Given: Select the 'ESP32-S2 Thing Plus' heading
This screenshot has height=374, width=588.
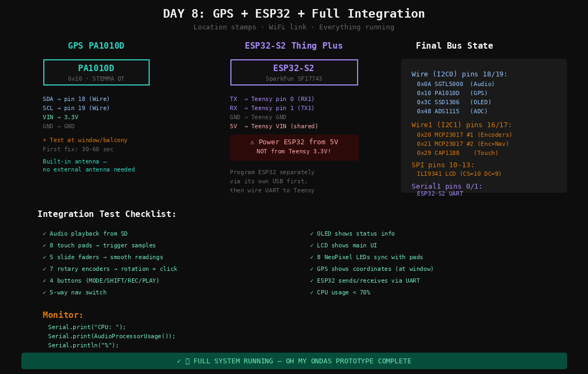Looking at the screenshot, I should pos(293,46).
